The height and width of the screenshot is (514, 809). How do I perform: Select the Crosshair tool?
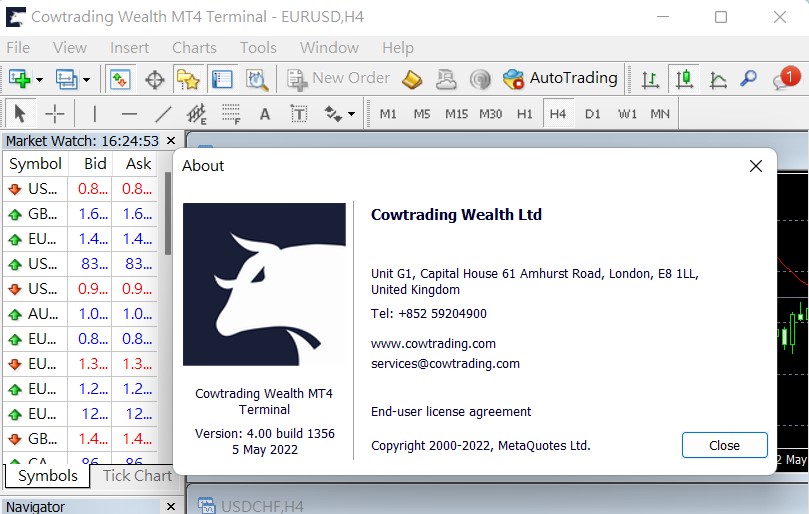pyautogui.click(x=55, y=114)
